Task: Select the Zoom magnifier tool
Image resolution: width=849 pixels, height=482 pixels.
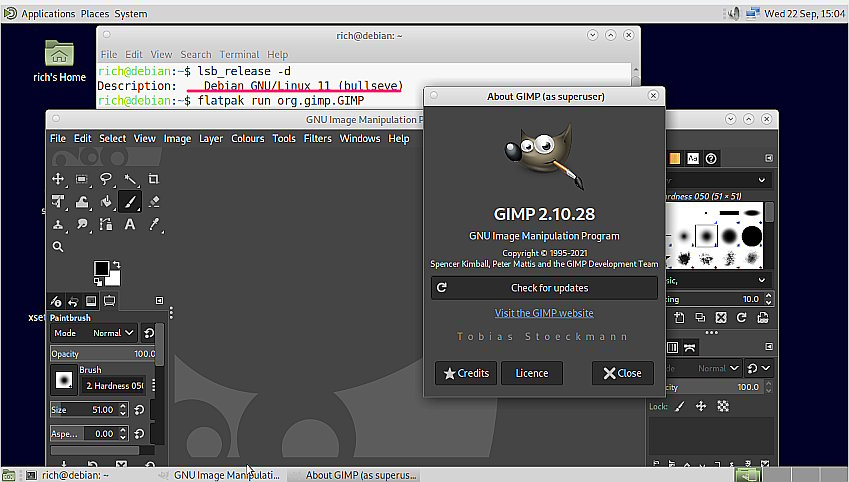Action: coord(58,247)
